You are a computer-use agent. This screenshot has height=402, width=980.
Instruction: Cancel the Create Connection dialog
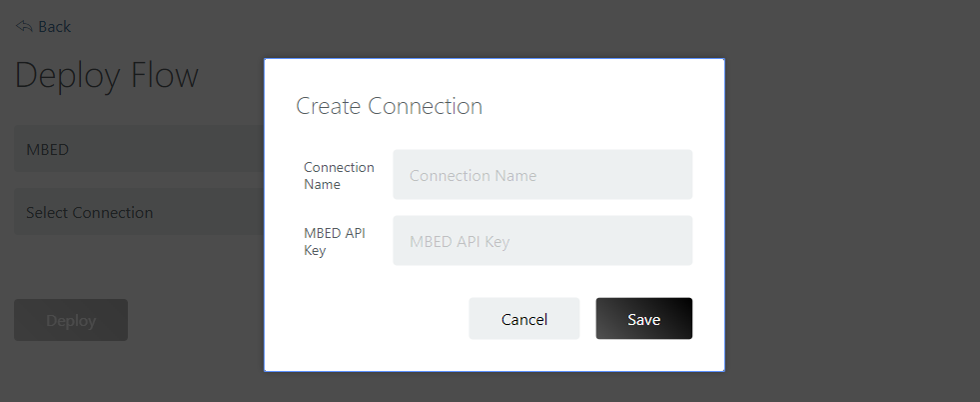coord(523,319)
